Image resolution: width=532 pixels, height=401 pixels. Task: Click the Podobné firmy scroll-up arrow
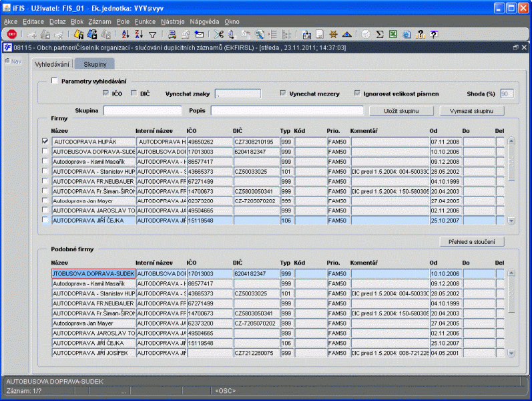(x=511, y=273)
